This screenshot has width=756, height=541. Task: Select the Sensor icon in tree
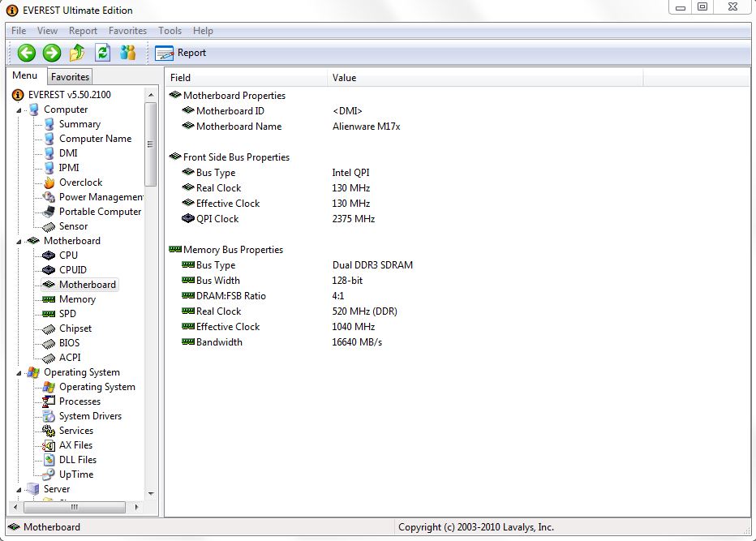click(x=49, y=226)
